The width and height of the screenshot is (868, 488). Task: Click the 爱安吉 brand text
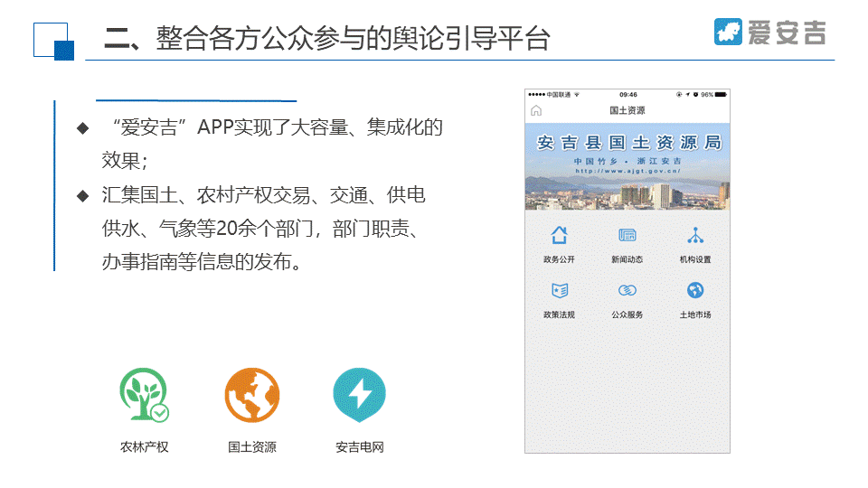tap(787, 33)
